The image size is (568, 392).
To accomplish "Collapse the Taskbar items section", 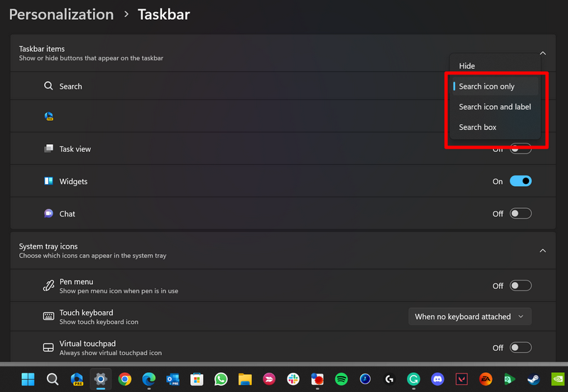I will pyautogui.click(x=543, y=53).
